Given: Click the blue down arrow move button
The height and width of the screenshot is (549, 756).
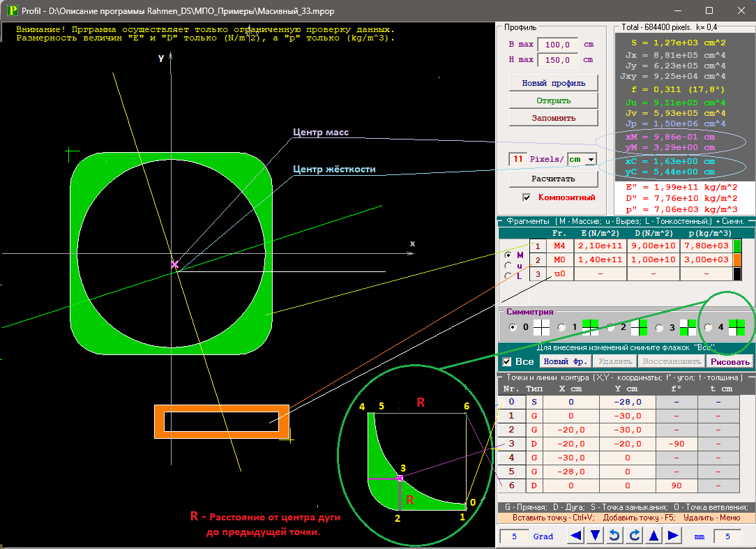Looking at the screenshot, I should 595,536.
